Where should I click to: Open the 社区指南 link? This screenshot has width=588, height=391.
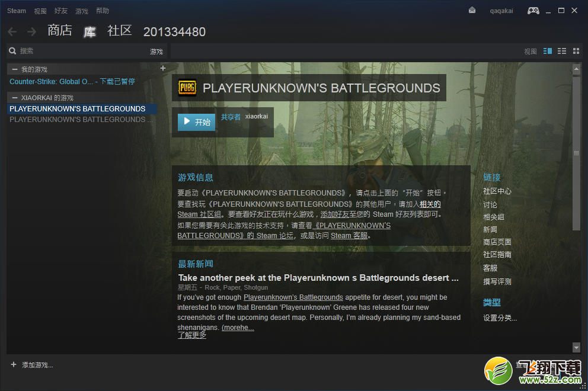[x=497, y=255]
